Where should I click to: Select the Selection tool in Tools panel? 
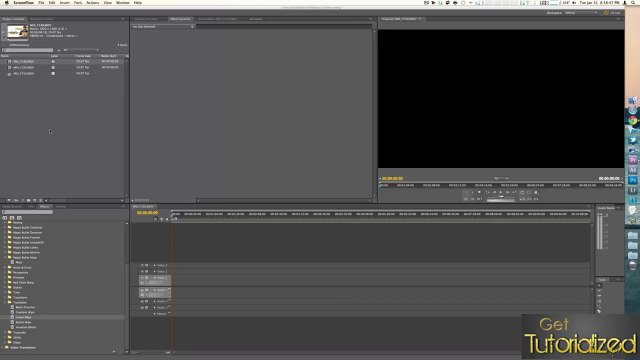coord(599,285)
